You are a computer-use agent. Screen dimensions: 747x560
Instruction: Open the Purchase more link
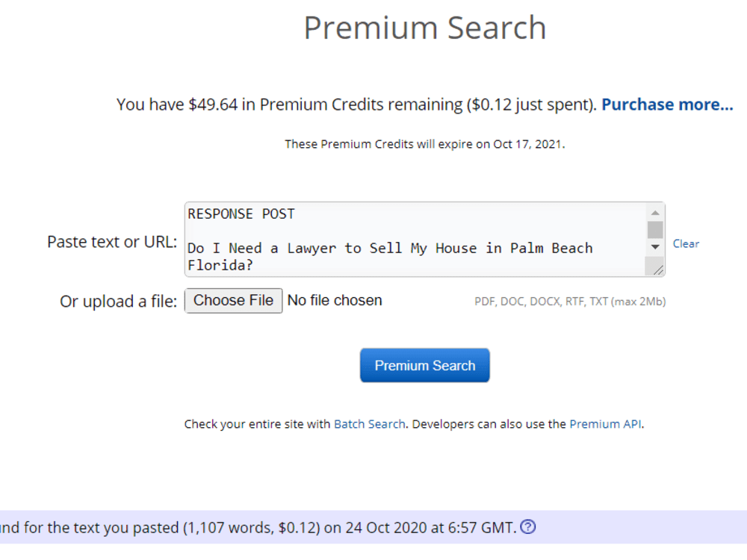(x=667, y=105)
